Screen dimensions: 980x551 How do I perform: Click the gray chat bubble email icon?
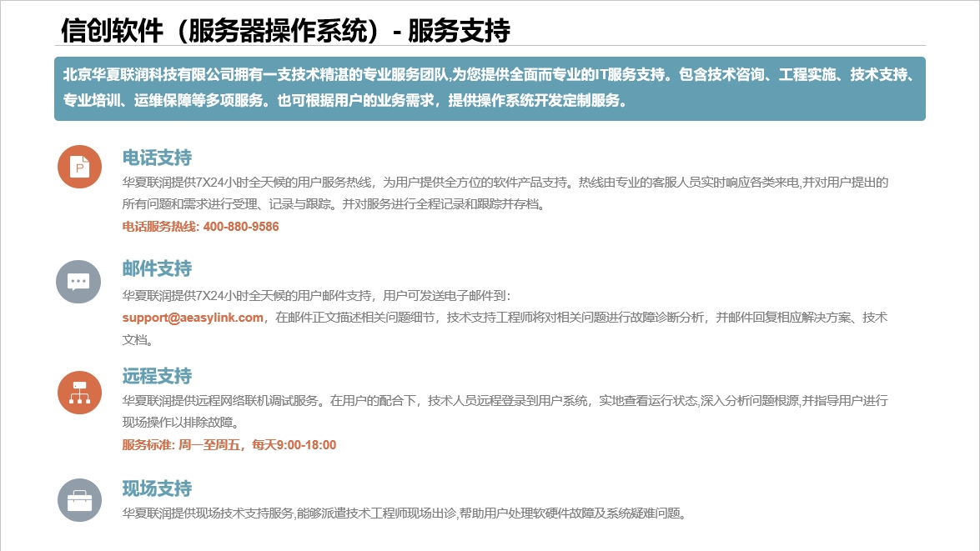tap(78, 282)
